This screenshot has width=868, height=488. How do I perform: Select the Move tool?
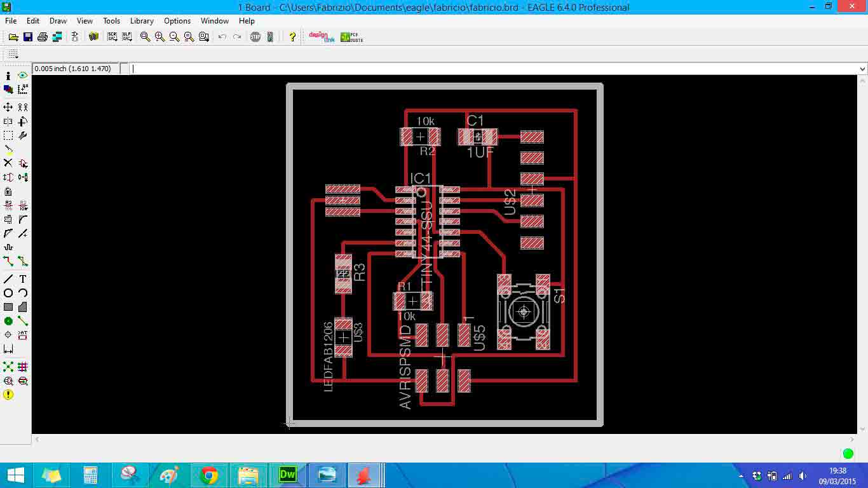(8, 107)
